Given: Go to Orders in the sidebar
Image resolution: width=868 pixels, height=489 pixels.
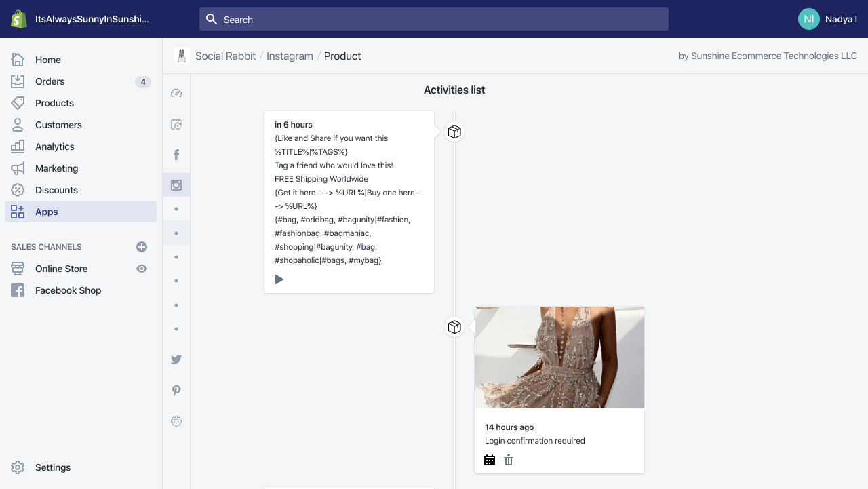Looking at the screenshot, I should point(50,81).
